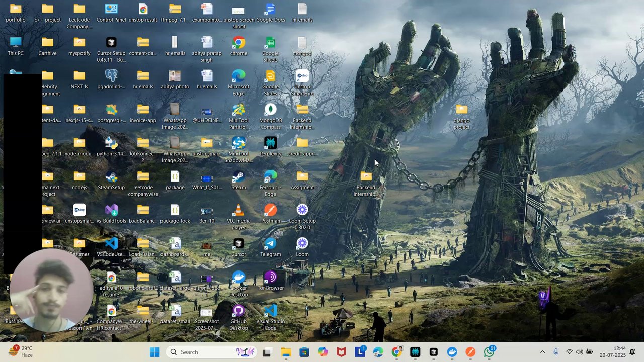Select the vs_BuildTools installer icon

(x=111, y=214)
